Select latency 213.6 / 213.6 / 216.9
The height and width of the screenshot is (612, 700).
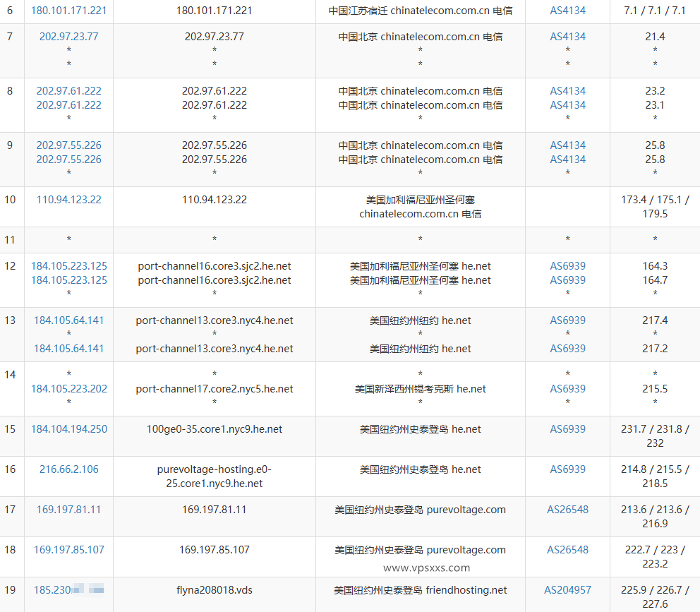click(x=655, y=517)
